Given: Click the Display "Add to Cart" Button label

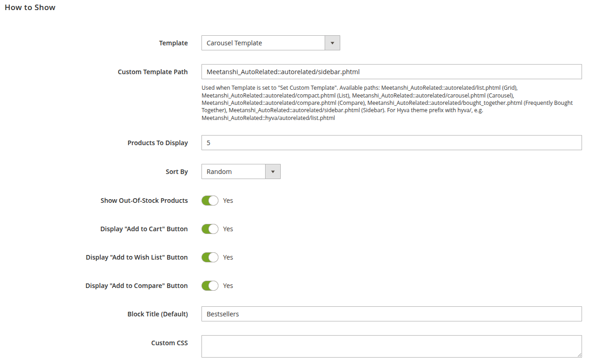Looking at the screenshot, I should point(144,229).
